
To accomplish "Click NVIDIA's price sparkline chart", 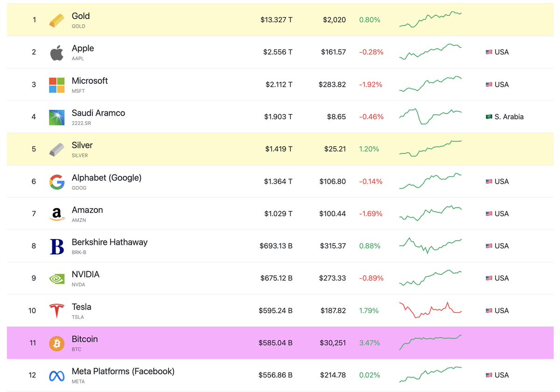I will tap(430, 277).
